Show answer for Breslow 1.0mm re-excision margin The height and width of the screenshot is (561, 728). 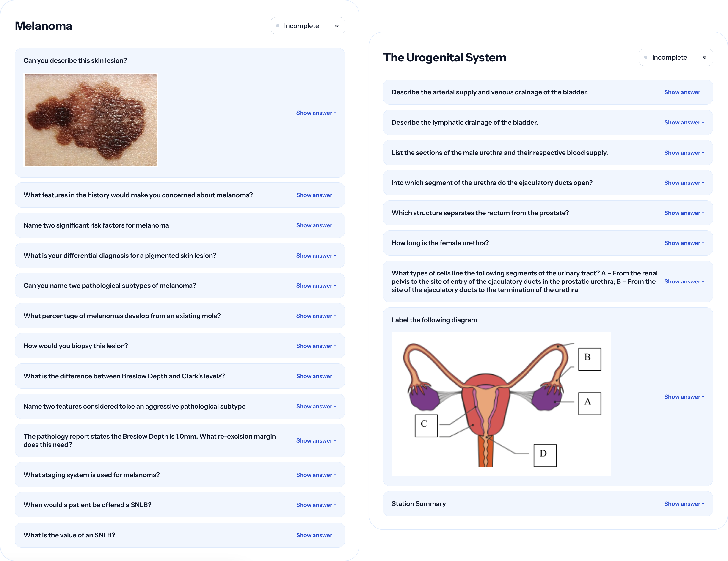click(x=316, y=441)
